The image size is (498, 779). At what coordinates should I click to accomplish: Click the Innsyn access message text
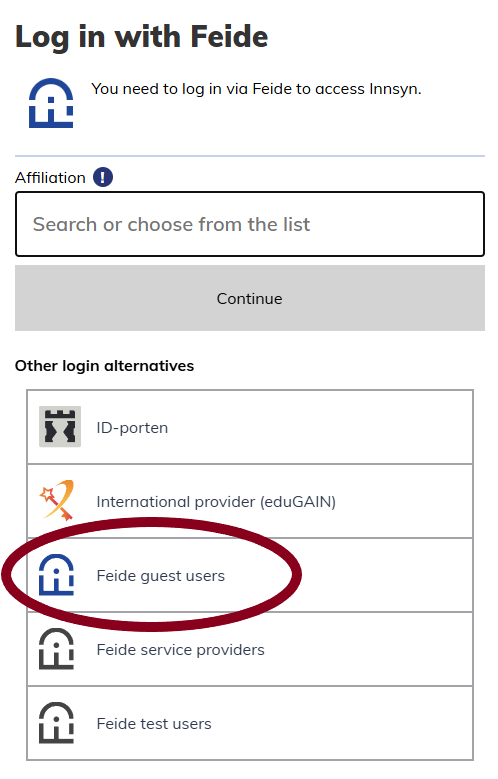[256, 89]
